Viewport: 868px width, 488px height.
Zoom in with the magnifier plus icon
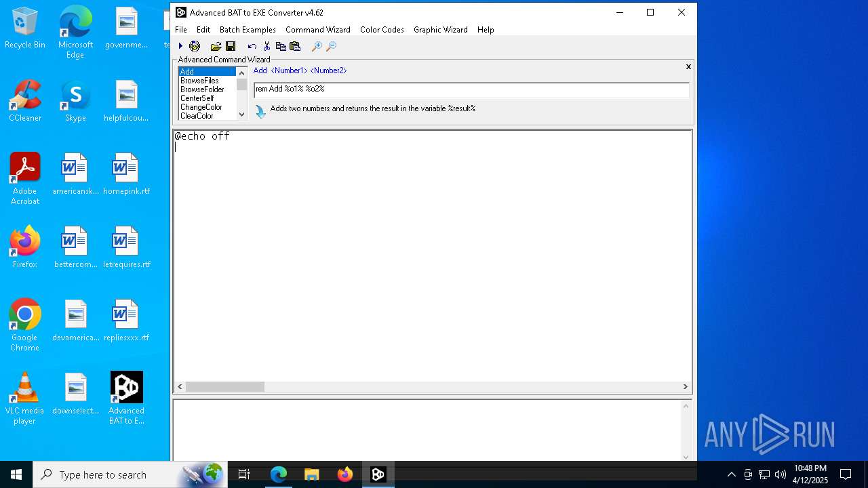(317, 46)
